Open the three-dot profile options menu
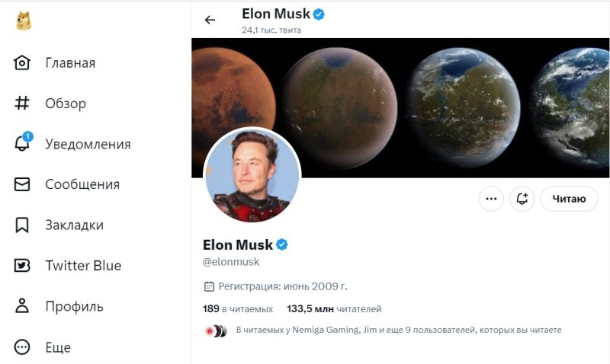Image resolution: width=610 pixels, height=364 pixels. [x=491, y=199]
